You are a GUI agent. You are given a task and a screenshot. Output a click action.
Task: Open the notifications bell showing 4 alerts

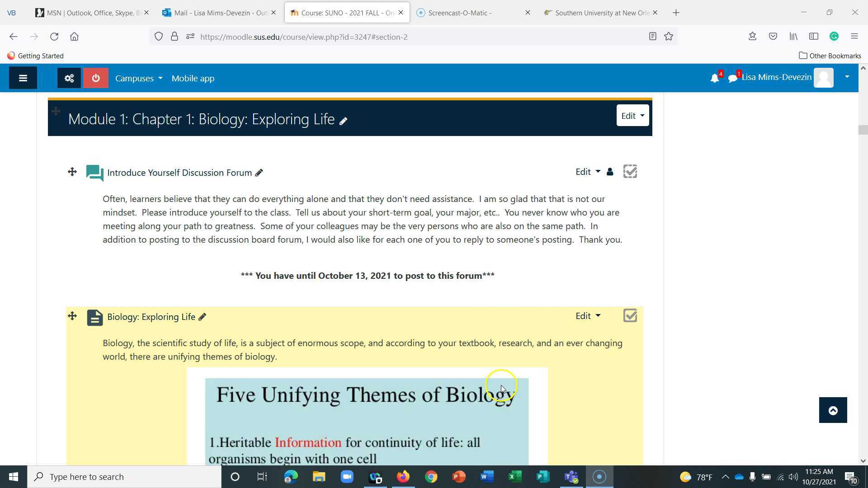click(714, 78)
